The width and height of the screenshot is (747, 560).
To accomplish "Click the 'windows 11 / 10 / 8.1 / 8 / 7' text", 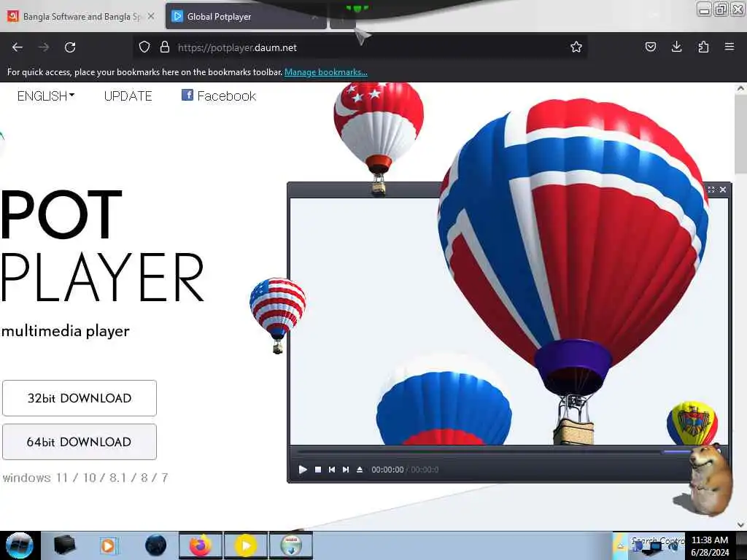I will click(x=85, y=478).
